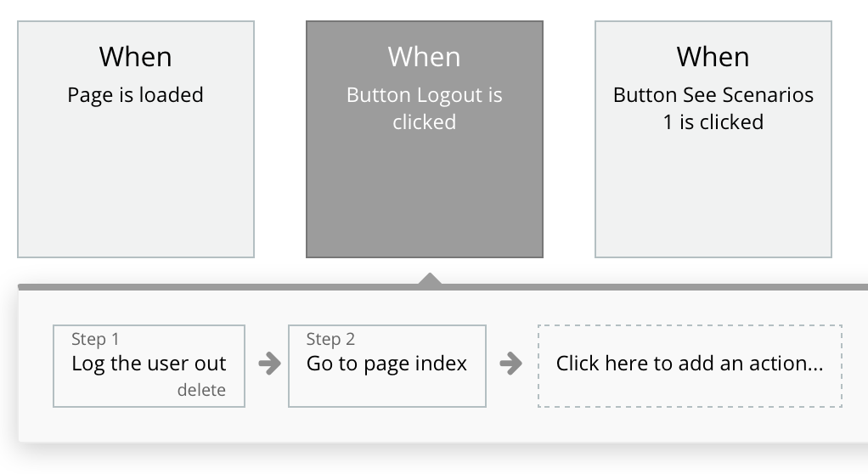Delete the Log the user out step
868x474 pixels.
tap(201, 390)
